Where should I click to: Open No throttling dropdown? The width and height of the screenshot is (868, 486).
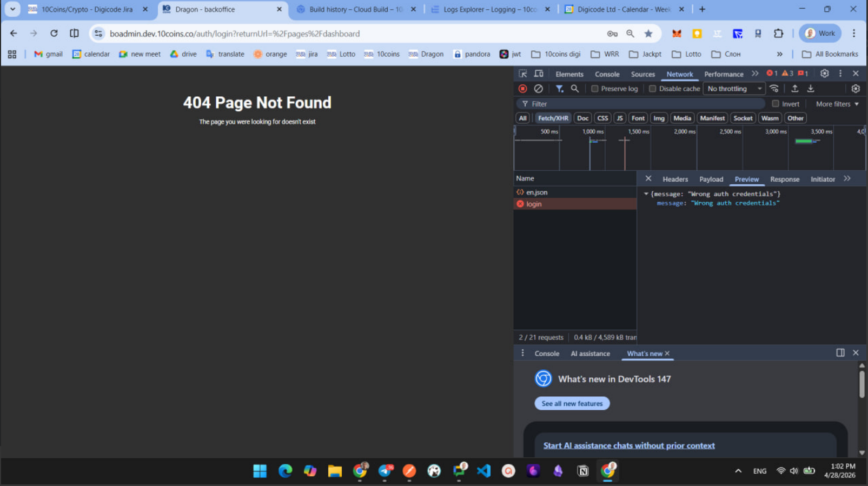(734, 89)
